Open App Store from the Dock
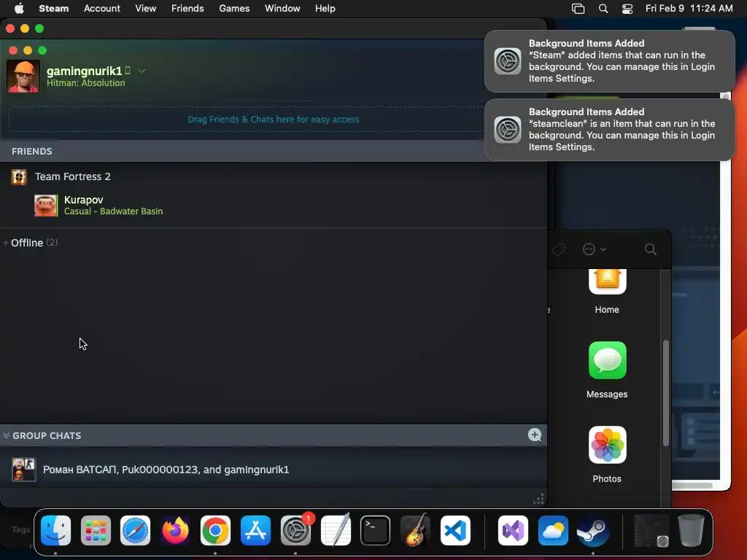This screenshot has height=560, width=747. (x=255, y=531)
